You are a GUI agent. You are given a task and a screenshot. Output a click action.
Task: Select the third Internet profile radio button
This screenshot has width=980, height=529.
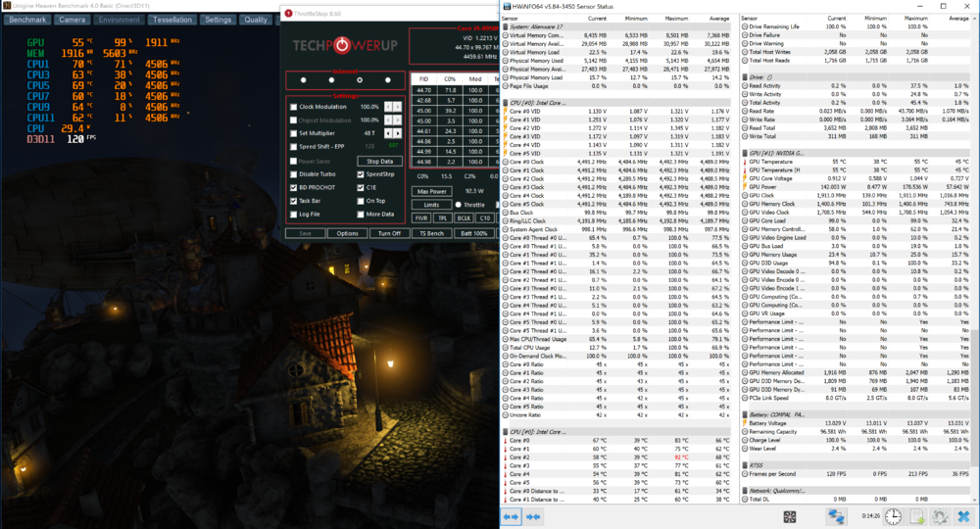tap(360, 79)
